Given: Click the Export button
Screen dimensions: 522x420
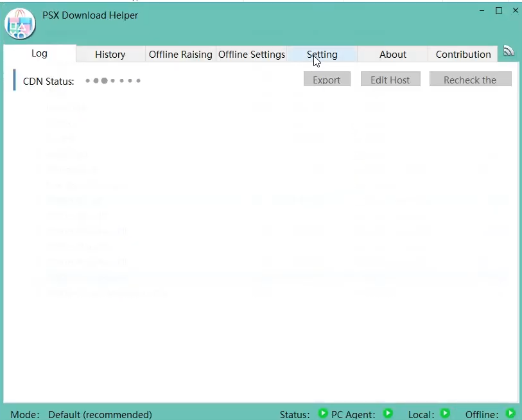Looking at the screenshot, I should (327, 79).
